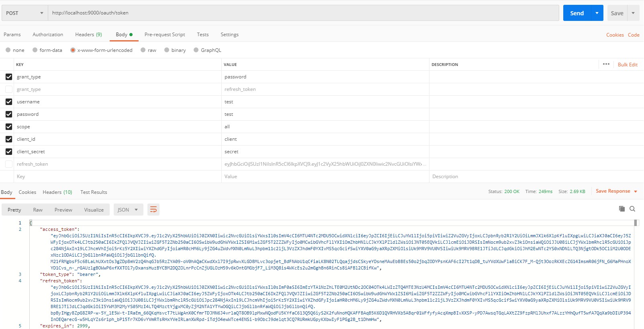Click the refresh_token value starting eyJhbGci
Image resolution: width=644 pixels, height=329 pixels.
325,164
